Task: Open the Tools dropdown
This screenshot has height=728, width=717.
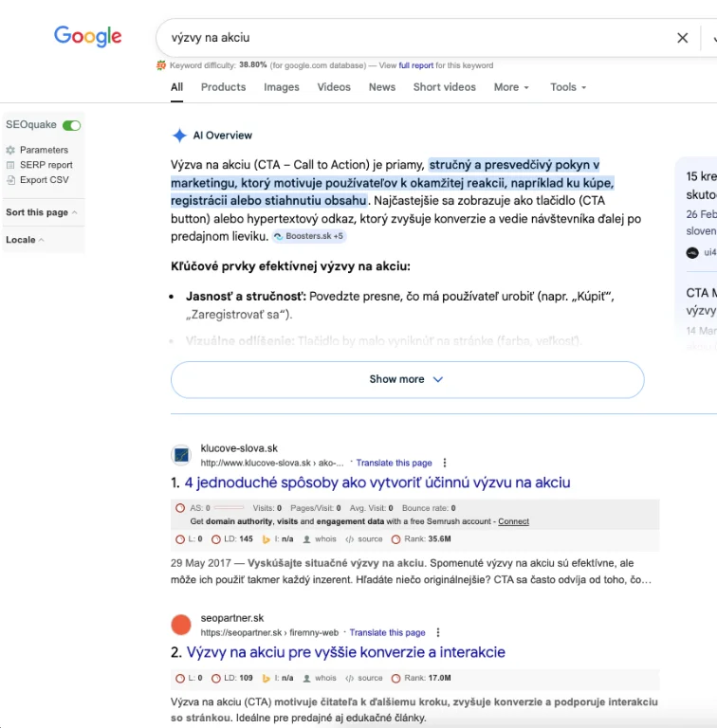Action: point(568,87)
